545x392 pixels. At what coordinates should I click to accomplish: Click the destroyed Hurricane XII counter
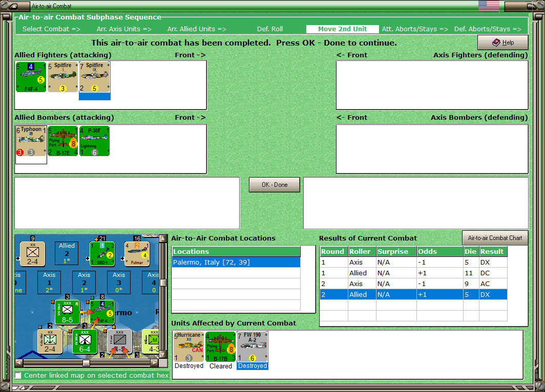pyautogui.click(x=189, y=346)
